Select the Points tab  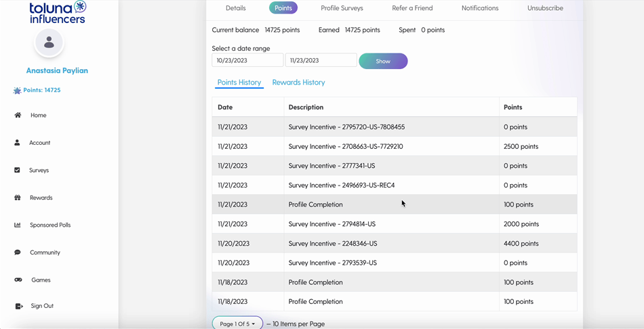(x=283, y=8)
